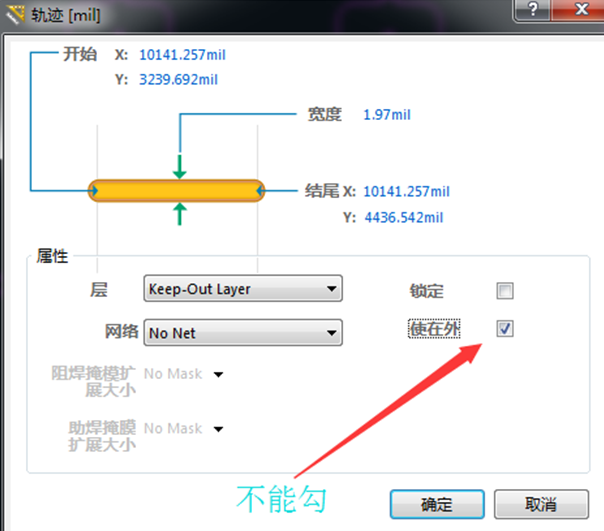The image size is (604, 531).
Task: Expand the paste mask expansion dropdown arrow
Action: (218, 429)
